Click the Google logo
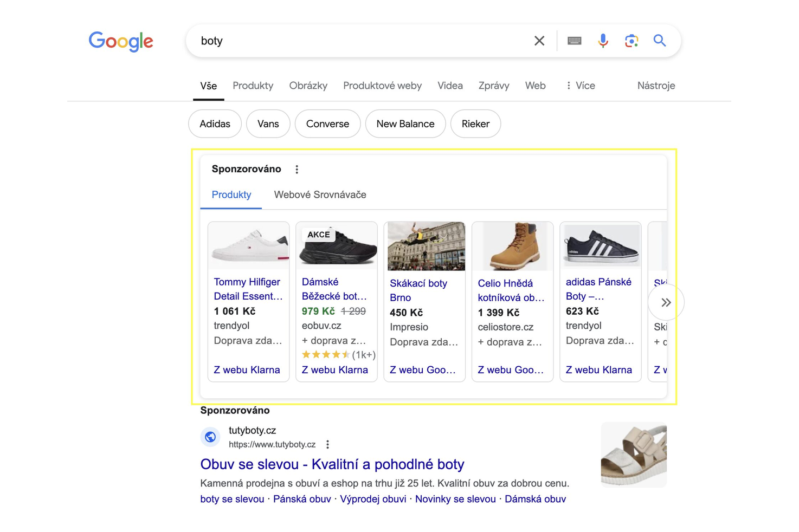The image size is (799, 532). tap(121, 41)
